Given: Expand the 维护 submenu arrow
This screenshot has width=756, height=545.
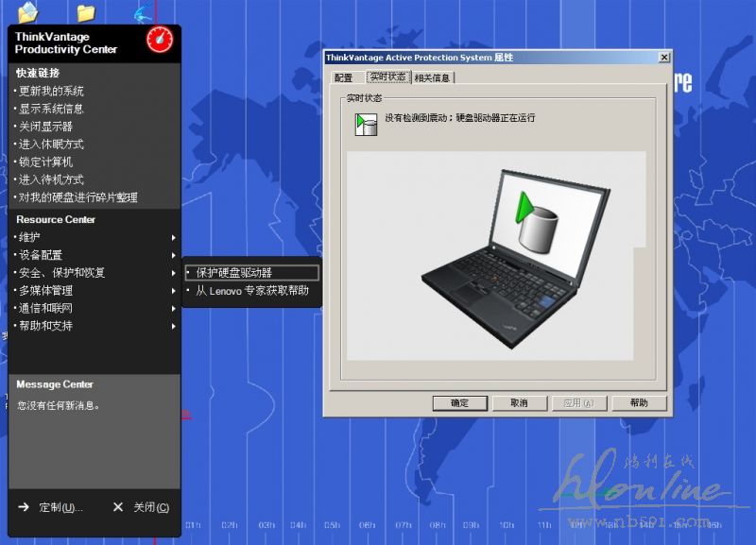Looking at the screenshot, I should pyautogui.click(x=173, y=238).
